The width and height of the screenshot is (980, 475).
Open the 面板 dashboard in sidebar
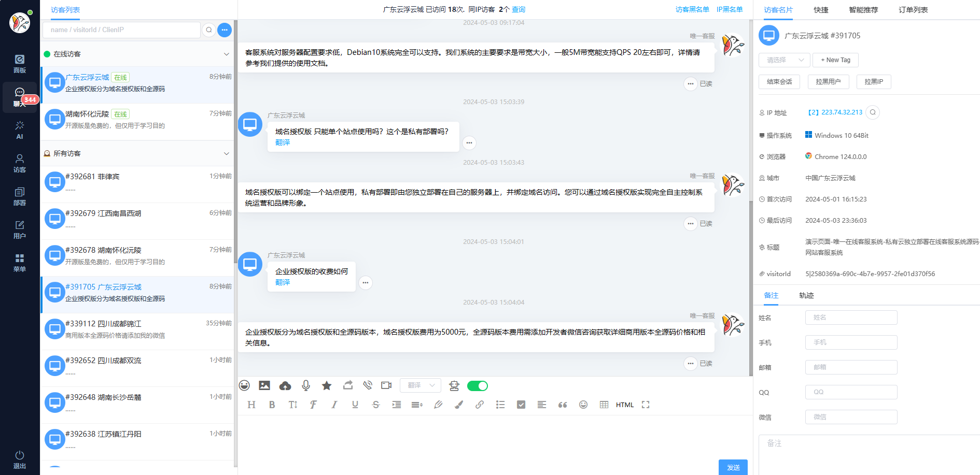pyautogui.click(x=20, y=64)
